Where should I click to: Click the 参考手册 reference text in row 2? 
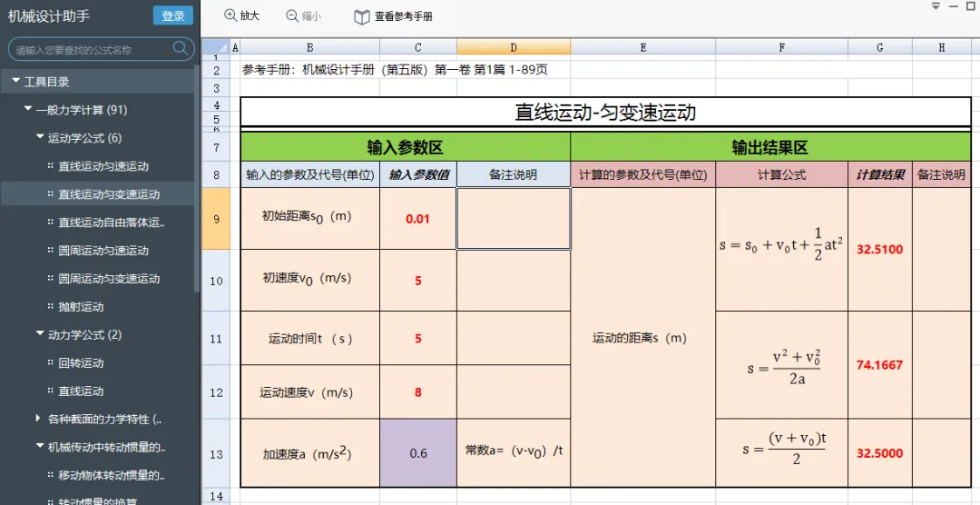pos(395,70)
